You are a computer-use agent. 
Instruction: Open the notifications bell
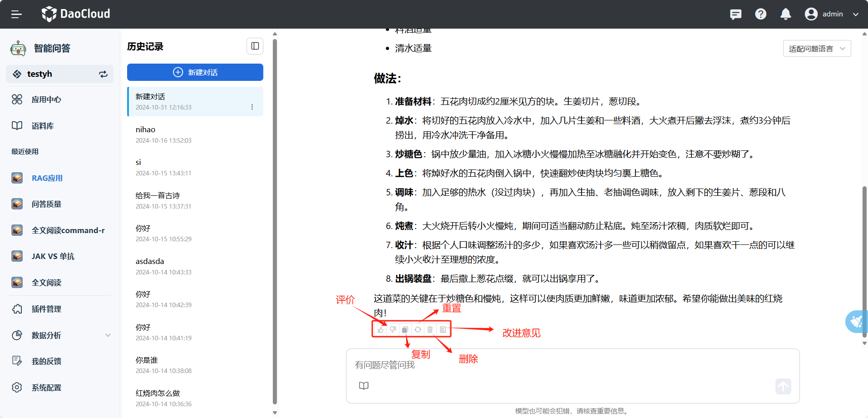(x=785, y=14)
